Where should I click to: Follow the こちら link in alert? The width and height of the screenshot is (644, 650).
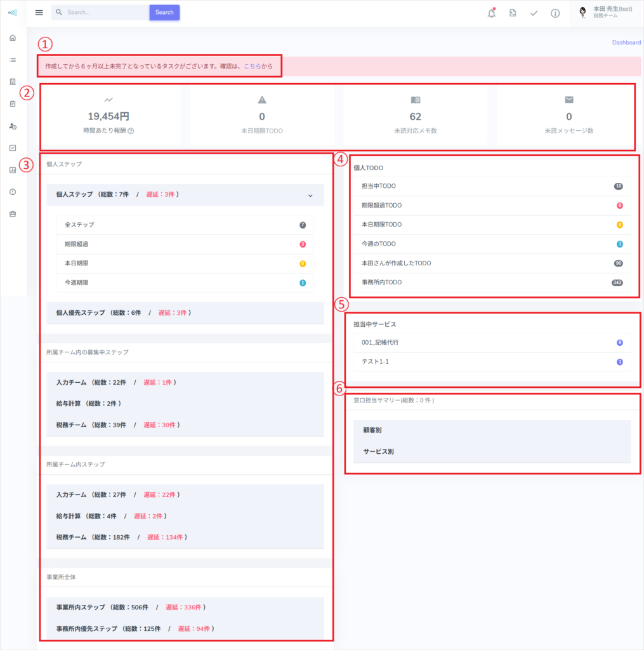point(252,66)
